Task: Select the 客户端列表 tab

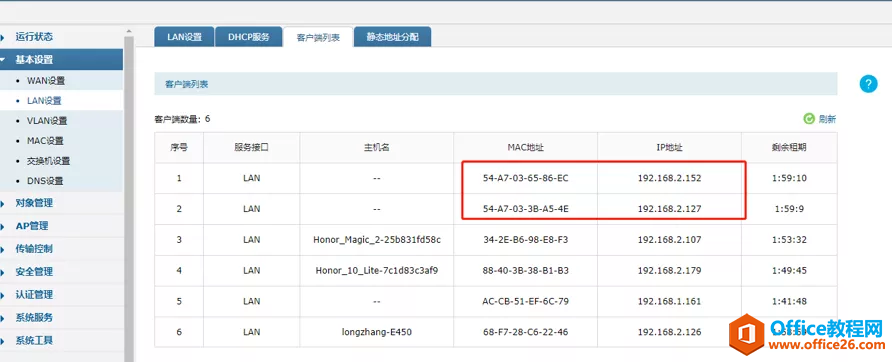Action: (318, 38)
